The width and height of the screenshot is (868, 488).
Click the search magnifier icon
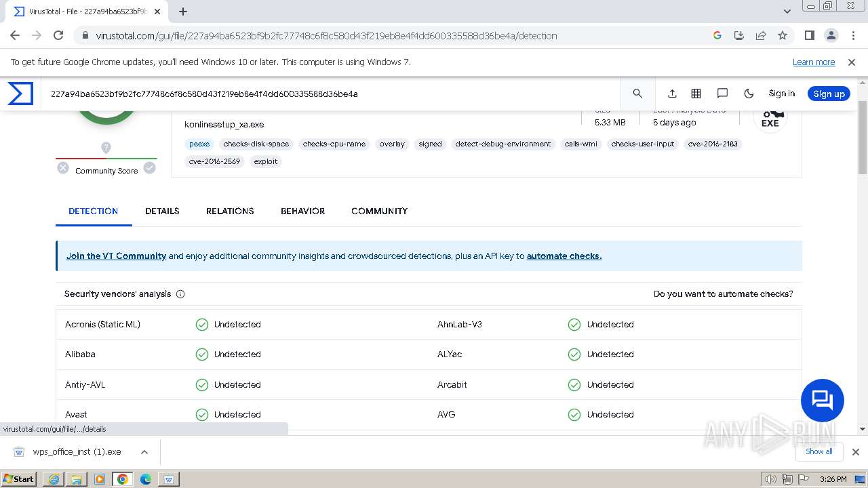click(637, 94)
